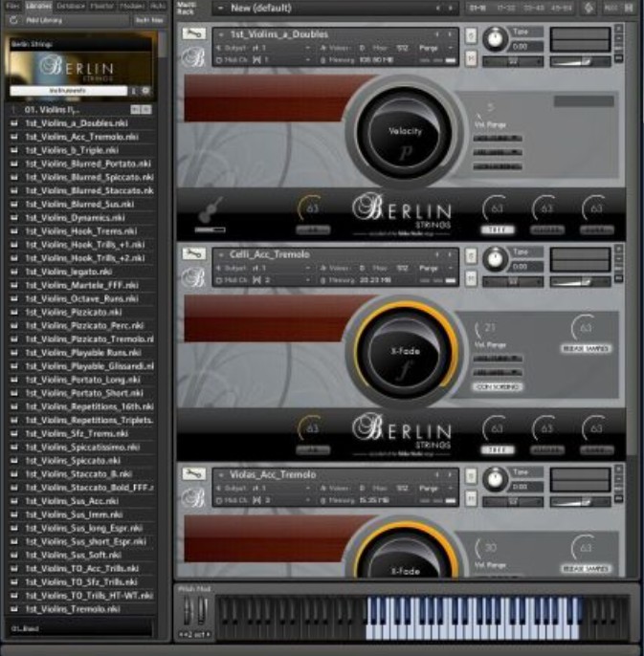Click the refresh icon in the library browser

[x=13, y=20]
